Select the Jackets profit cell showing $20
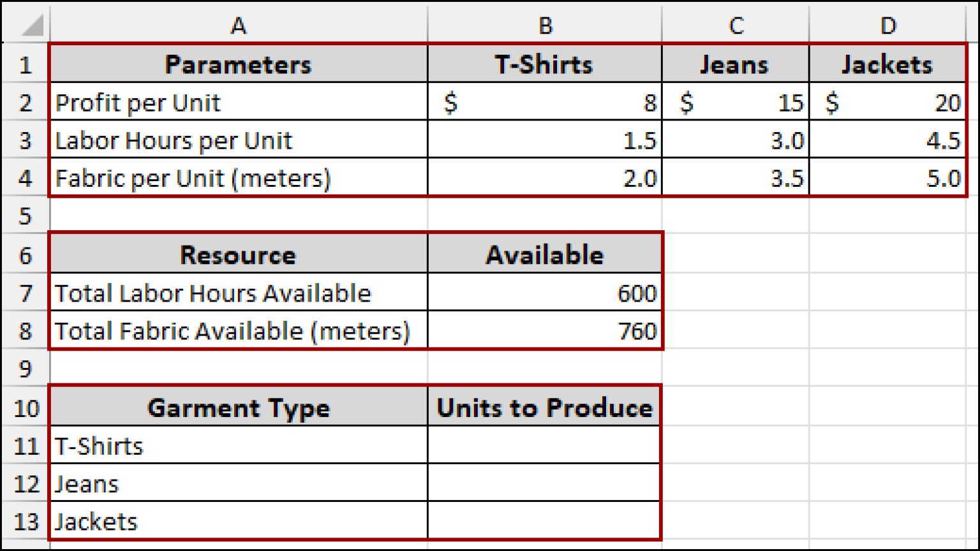Viewport: 980px width, 551px height. point(889,102)
